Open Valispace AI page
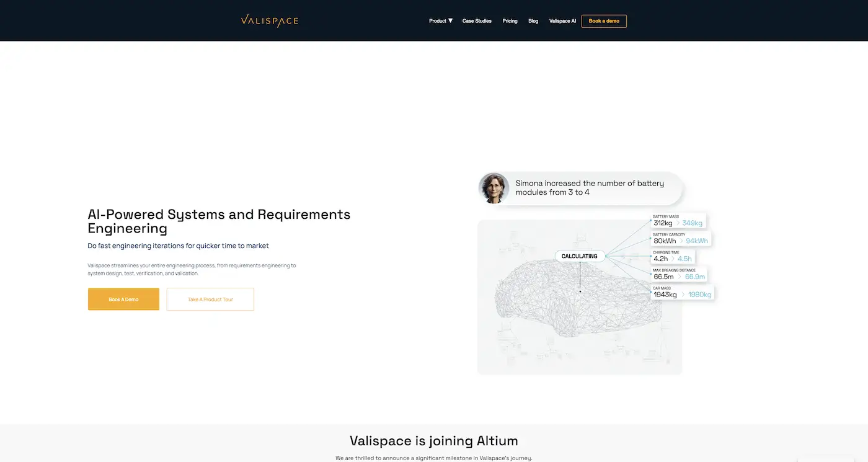Screen dimensions: 868x462 (x=562, y=21)
